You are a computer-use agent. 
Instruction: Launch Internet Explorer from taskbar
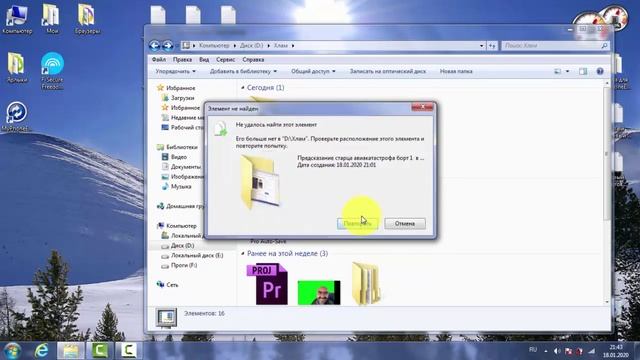coord(41,350)
